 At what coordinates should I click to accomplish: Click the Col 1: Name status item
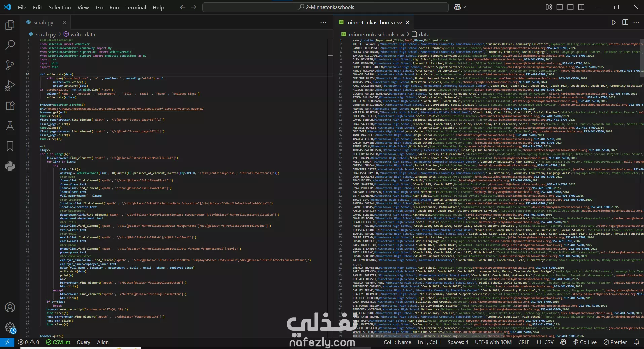(397, 342)
